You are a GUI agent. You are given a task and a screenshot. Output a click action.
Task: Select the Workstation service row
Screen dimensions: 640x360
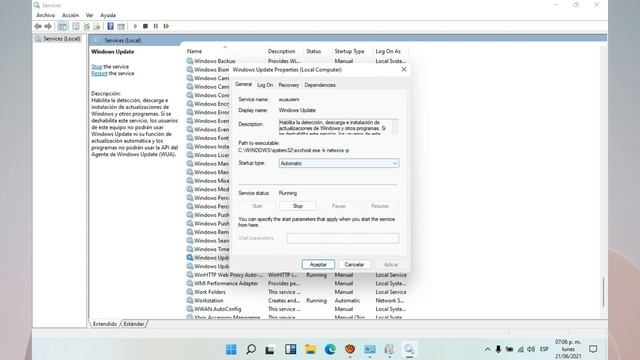click(297, 300)
